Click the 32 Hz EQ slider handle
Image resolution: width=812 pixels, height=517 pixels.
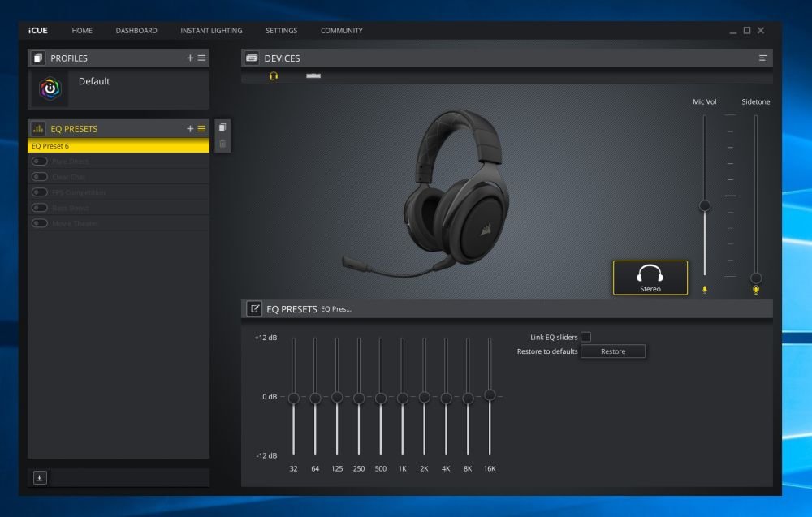pyautogui.click(x=294, y=398)
